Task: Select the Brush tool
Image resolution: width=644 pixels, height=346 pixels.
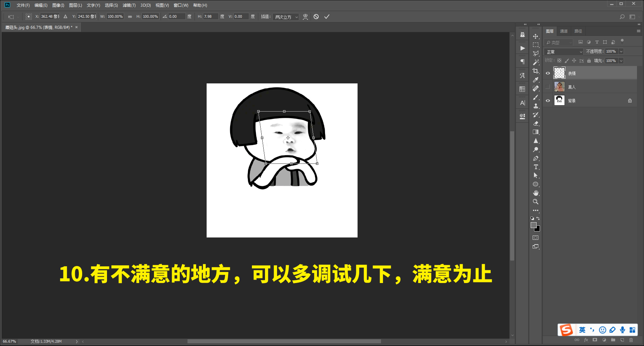Action: pyautogui.click(x=536, y=97)
